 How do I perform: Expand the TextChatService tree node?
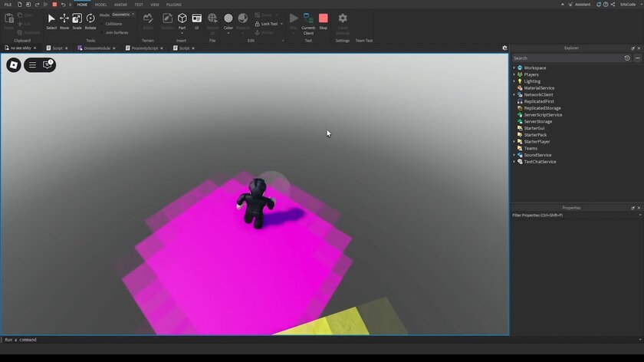[514, 162]
